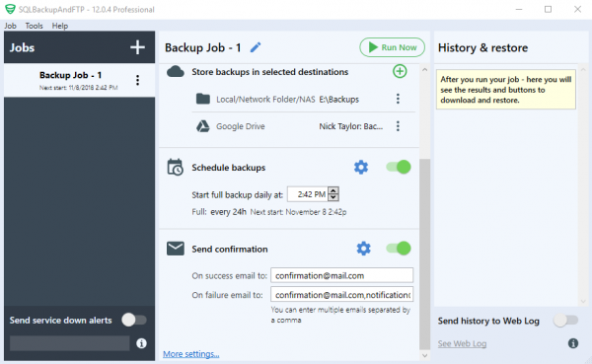Click the Local/Network Folder/NAS destination row
This screenshot has height=364, width=592.
(x=303, y=99)
